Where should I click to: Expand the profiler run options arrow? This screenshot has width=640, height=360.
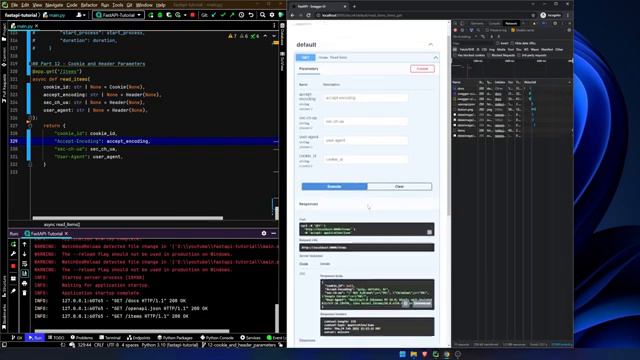[x=185, y=15]
